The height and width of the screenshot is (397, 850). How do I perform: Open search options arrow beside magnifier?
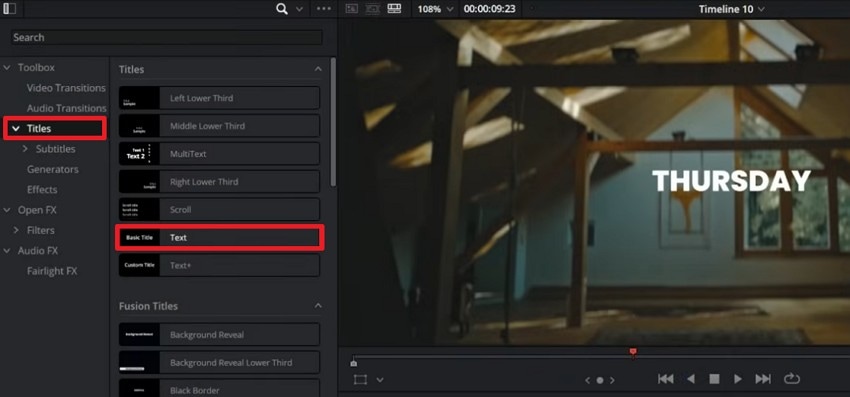pyautogui.click(x=299, y=9)
